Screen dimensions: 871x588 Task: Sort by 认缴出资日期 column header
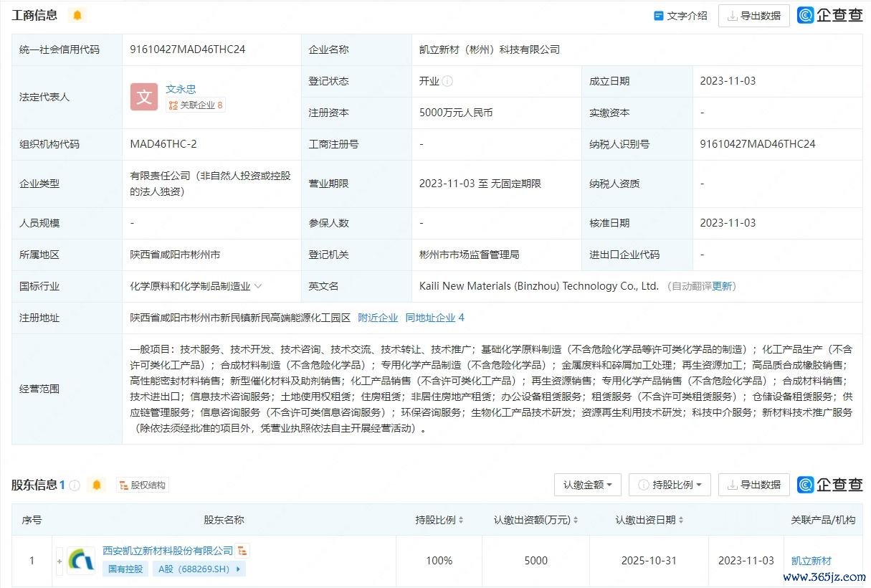[x=649, y=520]
